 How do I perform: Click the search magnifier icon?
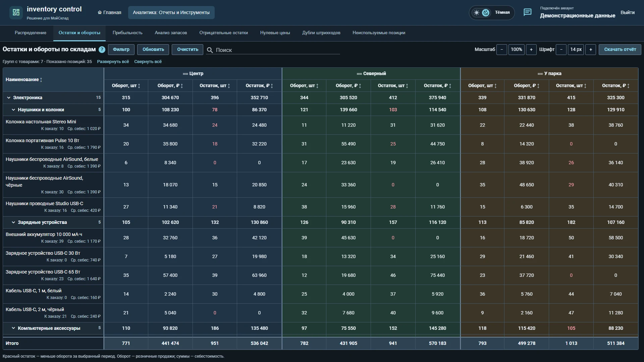[210, 50]
